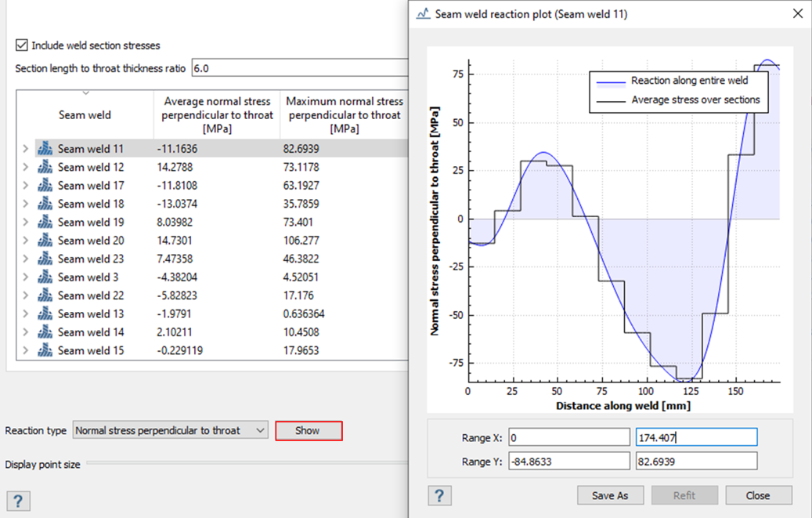Expand the Seam weld 23 tree item

(25, 259)
